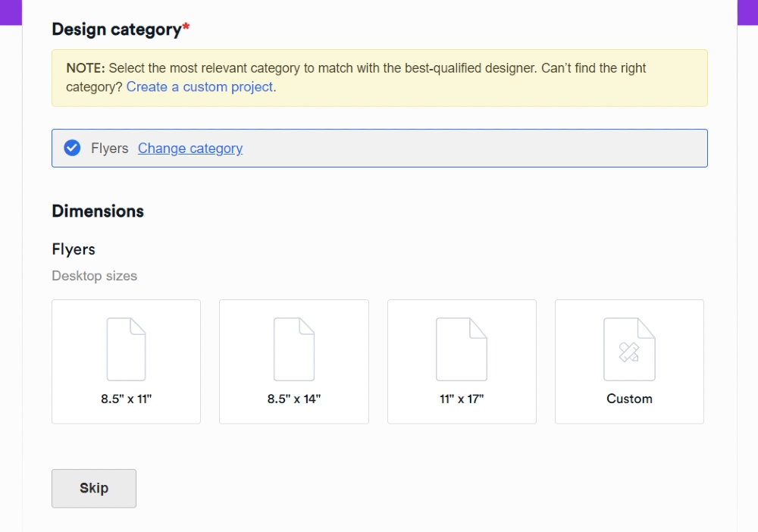The width and height of the screenshot is (758, 532).
Task: Click the Flyers subheading under Dimensions
Action: (x=74, y=249)
